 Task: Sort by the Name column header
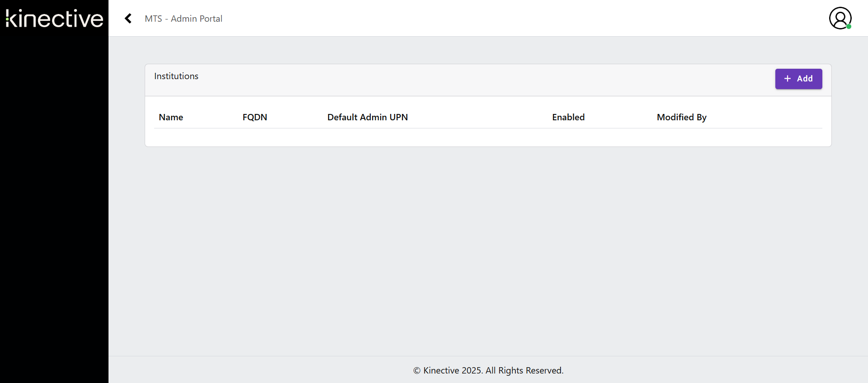tap(171, 117)
